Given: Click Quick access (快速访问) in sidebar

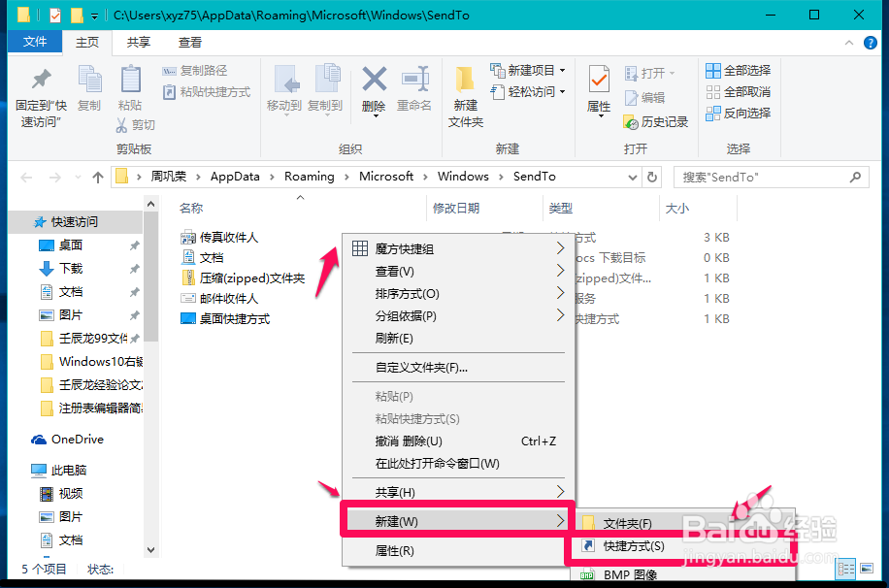Looking at the screenshot, I should (x=75, y=221).
